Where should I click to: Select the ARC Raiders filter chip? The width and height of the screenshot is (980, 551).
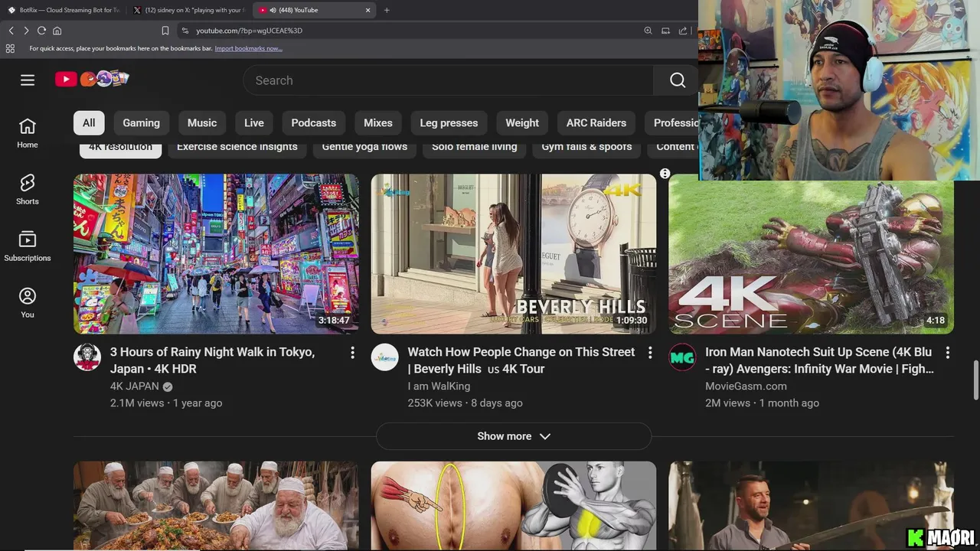(x=596, y=122)
